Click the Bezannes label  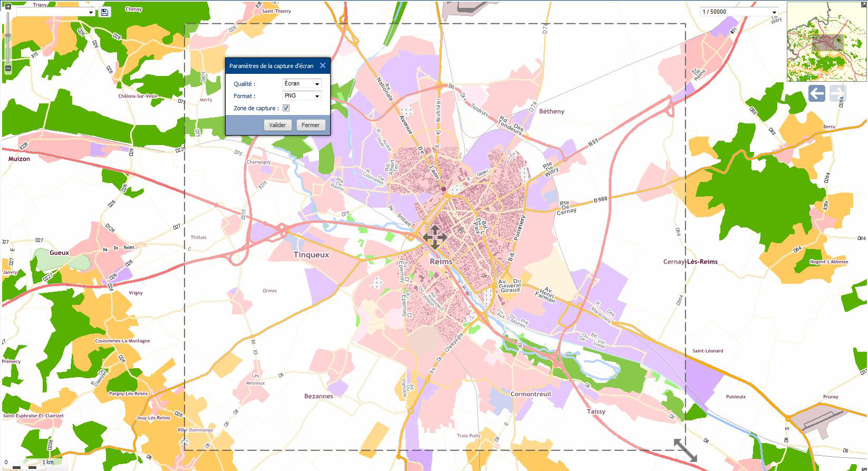point(319,396)
